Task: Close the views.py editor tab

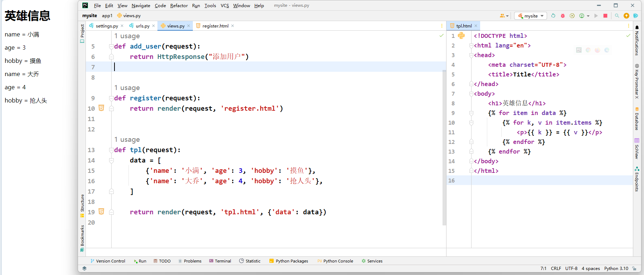Action: pyautogui.click(x=189, y=26)
